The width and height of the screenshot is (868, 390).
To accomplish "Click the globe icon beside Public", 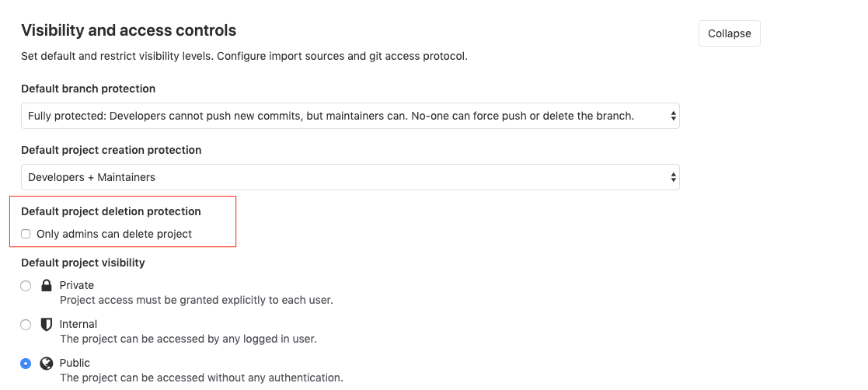I will point(46,363).
